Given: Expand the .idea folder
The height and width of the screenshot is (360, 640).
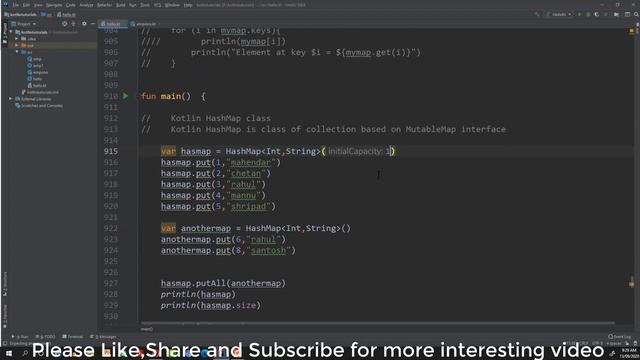Looking at the screenshot, I should pos(17,39).
